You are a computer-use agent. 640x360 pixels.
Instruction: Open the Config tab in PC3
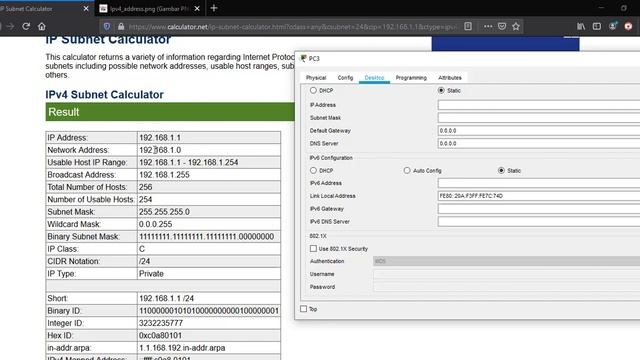pos(345,78)
